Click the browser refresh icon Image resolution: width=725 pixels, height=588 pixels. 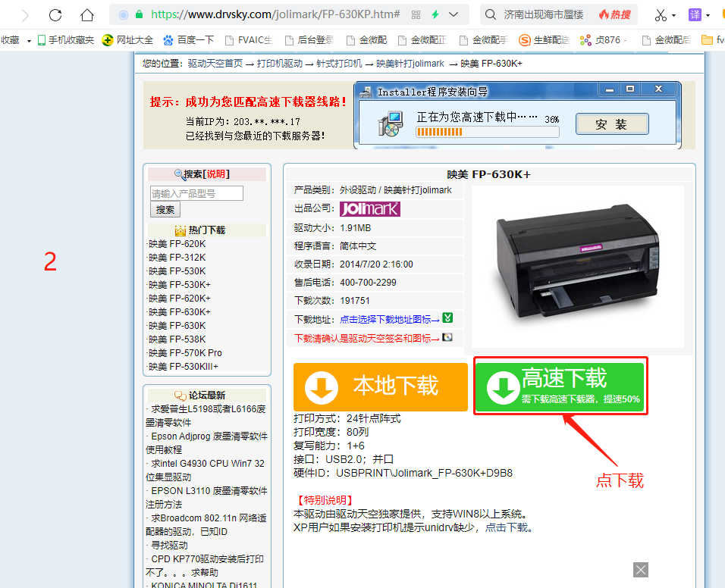pos(55,14)
